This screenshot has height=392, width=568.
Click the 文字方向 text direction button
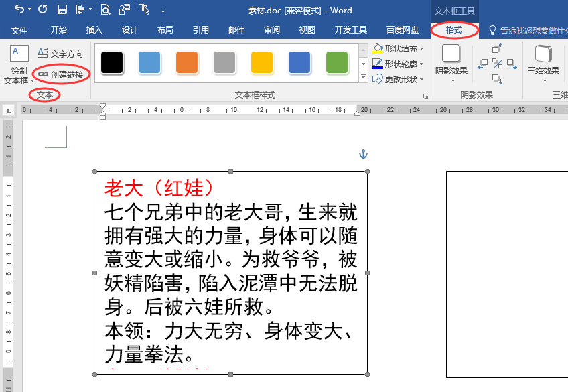60,54
